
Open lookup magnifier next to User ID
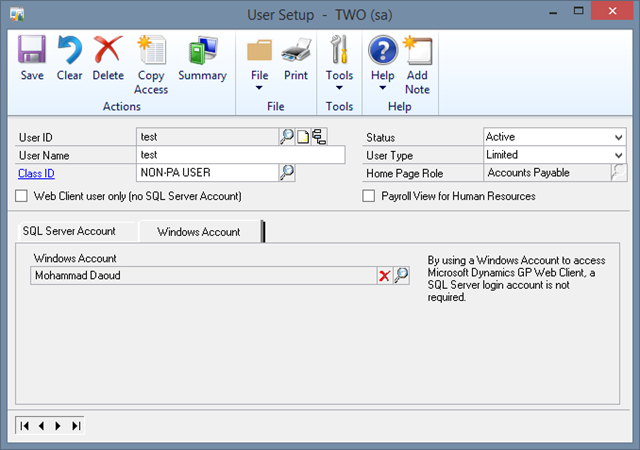pos(286,137)
